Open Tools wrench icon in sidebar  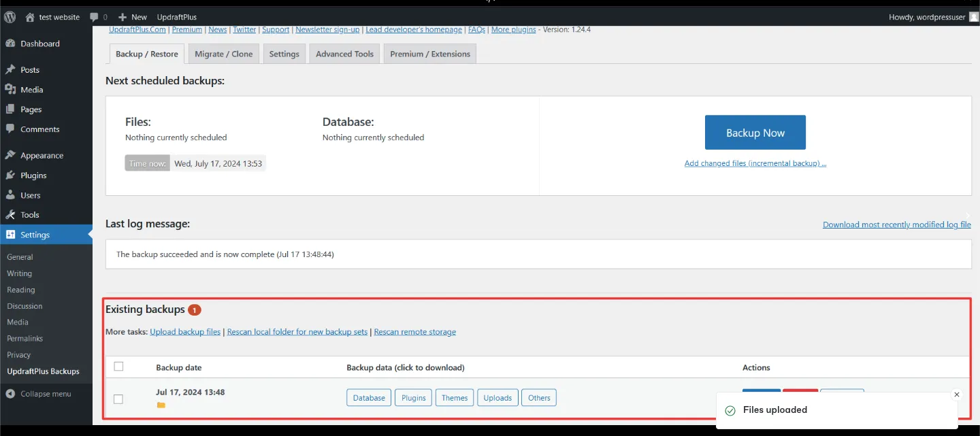tap(10, 215)
